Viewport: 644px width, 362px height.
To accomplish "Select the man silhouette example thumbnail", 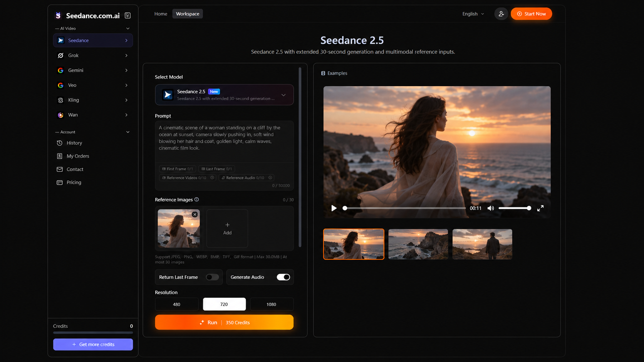I will point(482,244).
